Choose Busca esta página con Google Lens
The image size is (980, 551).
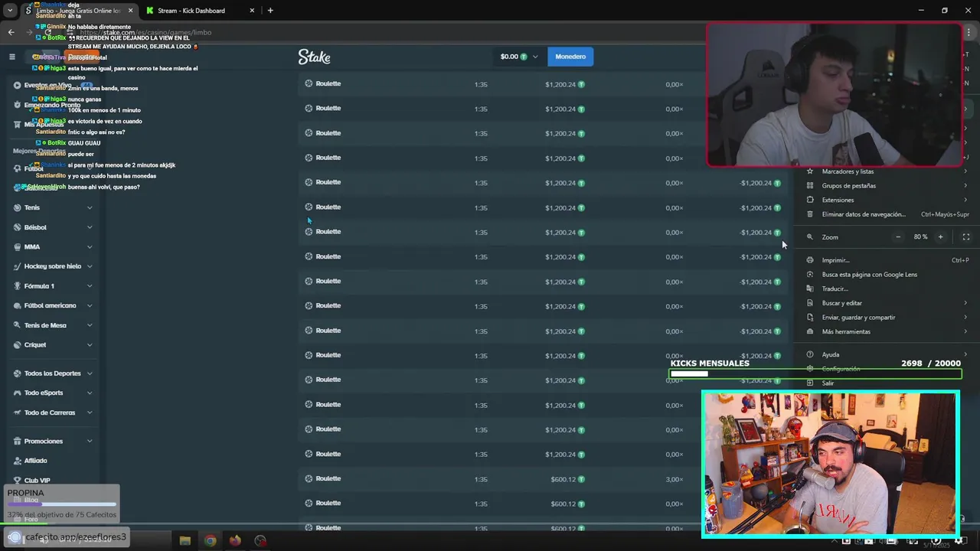pos(888,275)
